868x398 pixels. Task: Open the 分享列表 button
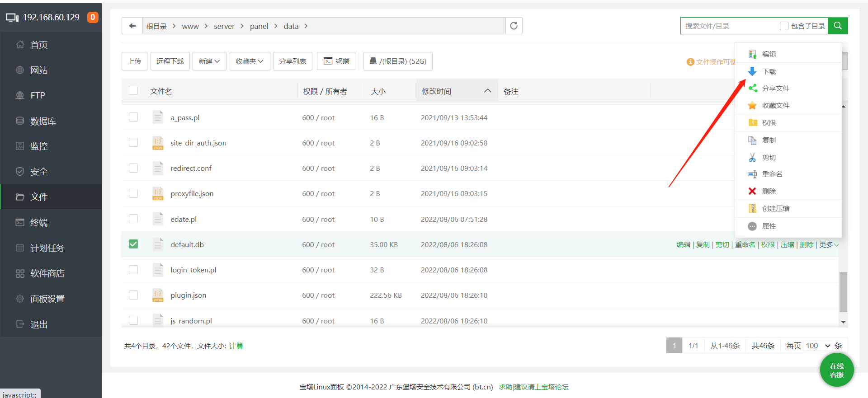[292, 61]
